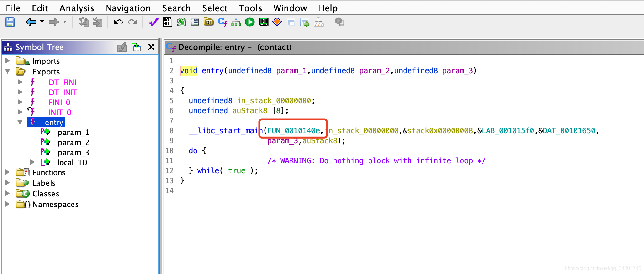The height and width of the screenshot is (274, 644).
Task: Open the Analysis menu
Action: pos(77,8)
